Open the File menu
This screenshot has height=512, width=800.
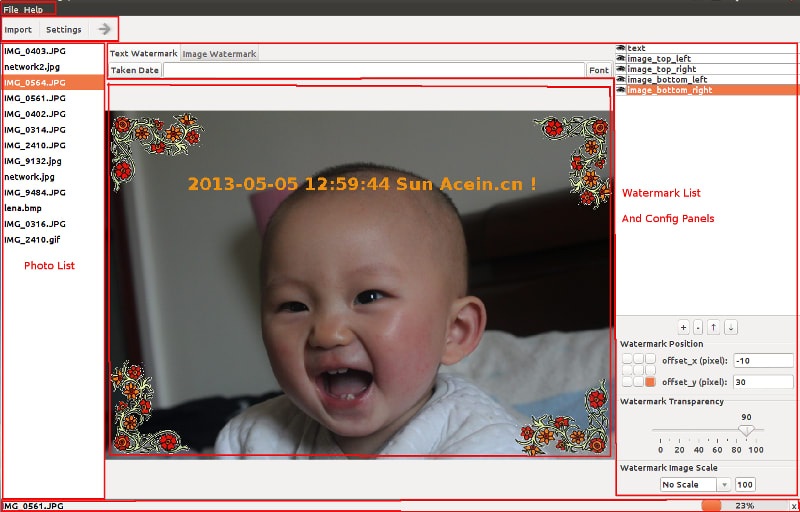click(11, 10)
